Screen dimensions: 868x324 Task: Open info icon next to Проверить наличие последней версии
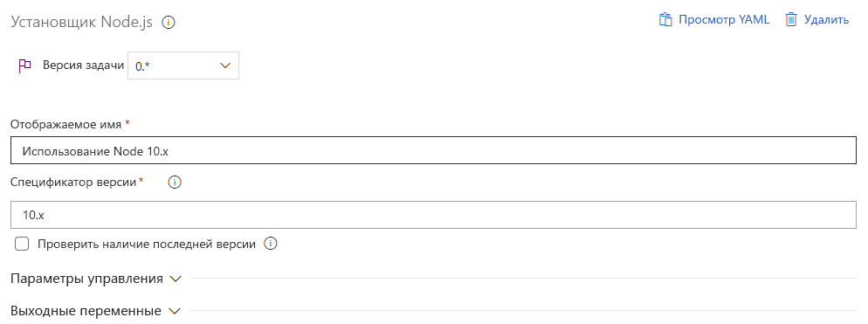270,244
